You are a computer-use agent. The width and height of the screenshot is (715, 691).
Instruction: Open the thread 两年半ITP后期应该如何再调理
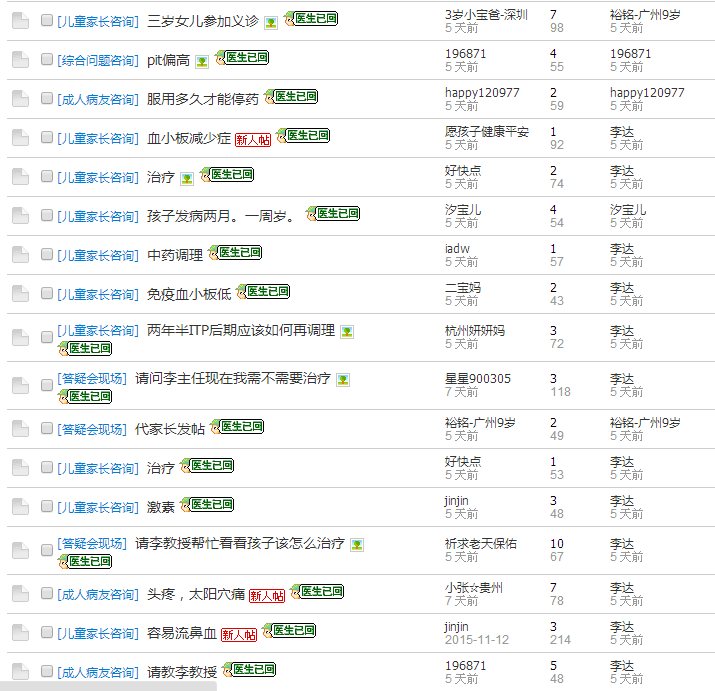[x=241, y=330]
